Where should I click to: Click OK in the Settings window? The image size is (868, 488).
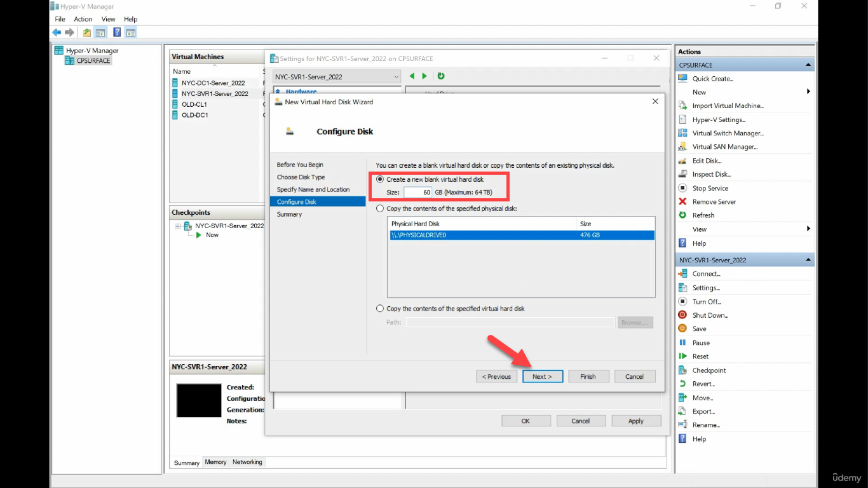(526, 421)
